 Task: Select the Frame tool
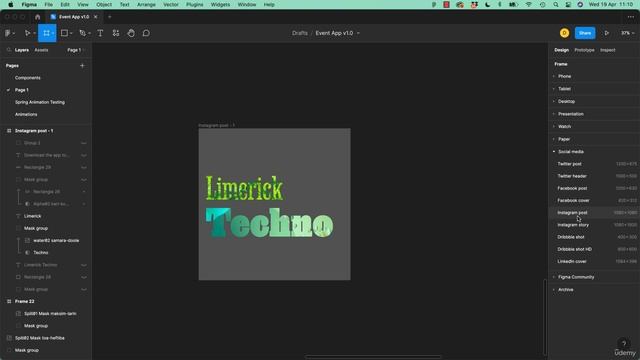coord(46,33)
